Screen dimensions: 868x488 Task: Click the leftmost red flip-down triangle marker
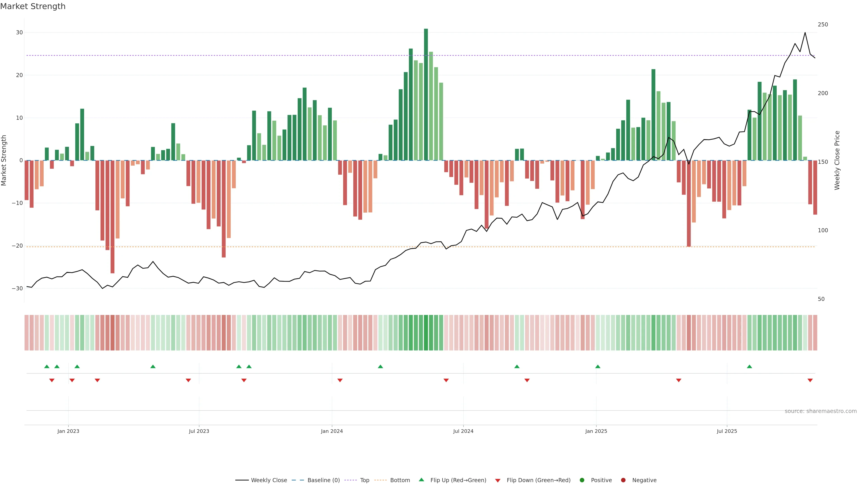[x=52, y=380]
